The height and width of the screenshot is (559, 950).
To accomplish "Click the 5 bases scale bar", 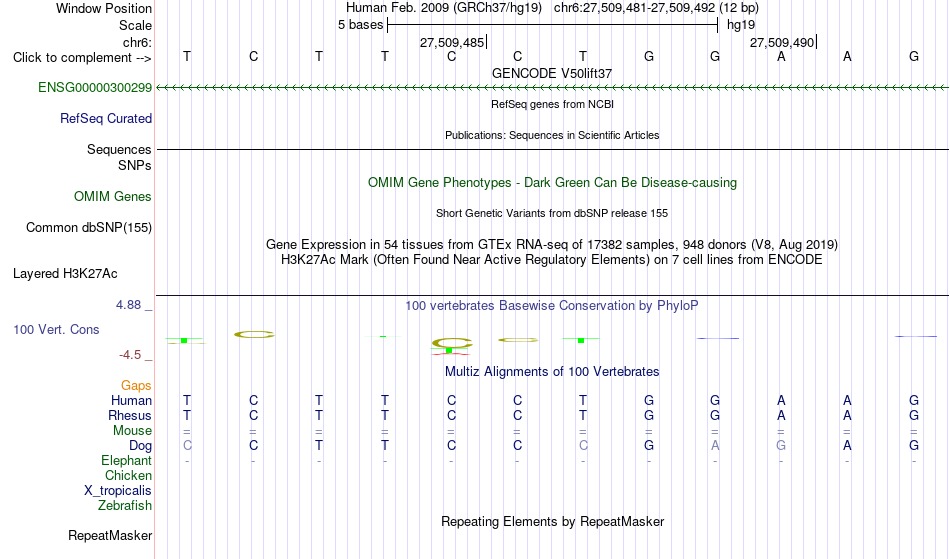I will pos(553,25).
